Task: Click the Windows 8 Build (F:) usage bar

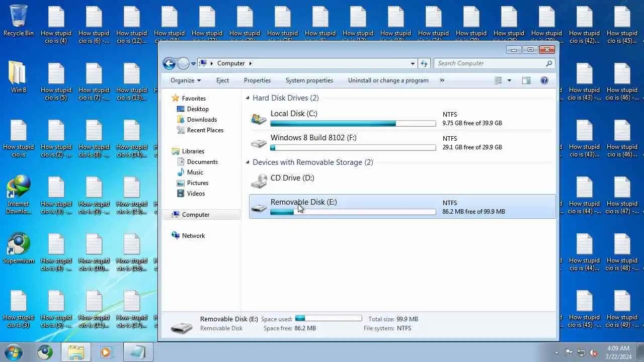Action: coord(353,147)
